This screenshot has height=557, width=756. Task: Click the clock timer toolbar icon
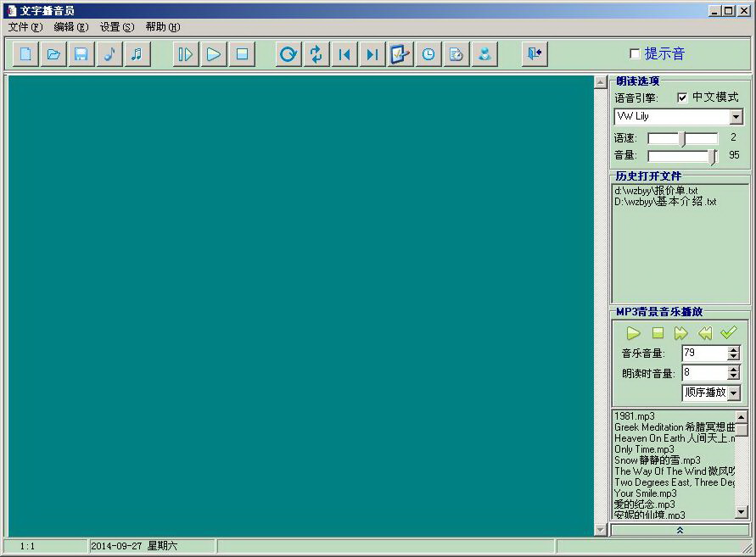point(428,54)
